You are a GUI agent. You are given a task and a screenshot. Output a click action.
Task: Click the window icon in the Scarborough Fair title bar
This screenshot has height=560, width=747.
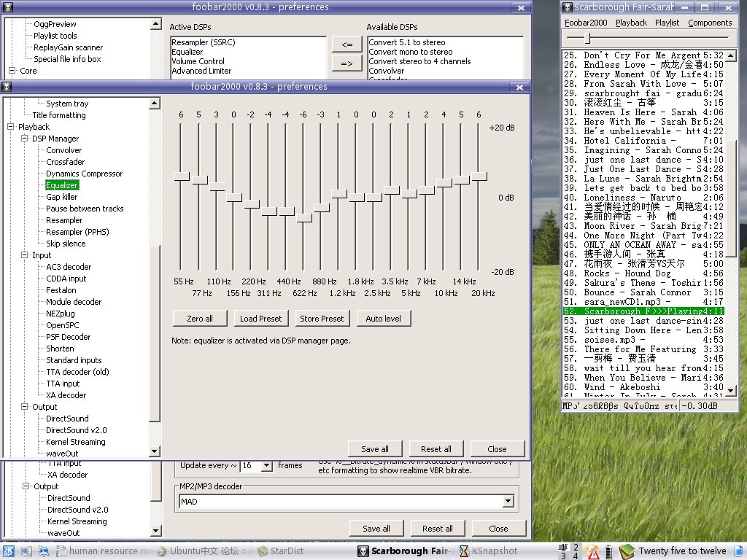tap(567, 7)
